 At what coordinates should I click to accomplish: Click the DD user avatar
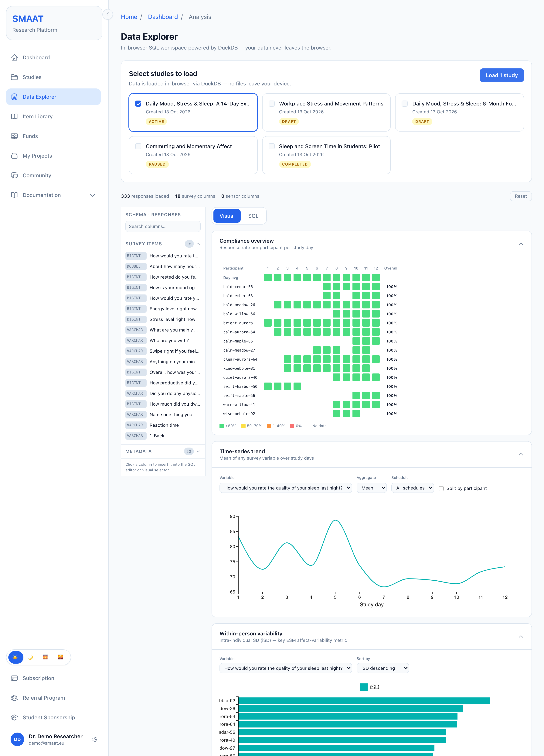click(x=17, y=739)
